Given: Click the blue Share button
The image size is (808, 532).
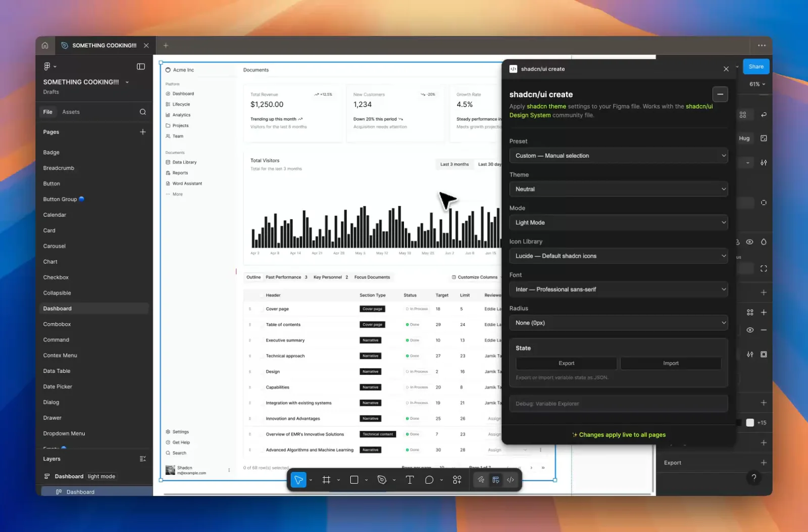Looking at the screenshot, I should (x=756, y=67).
